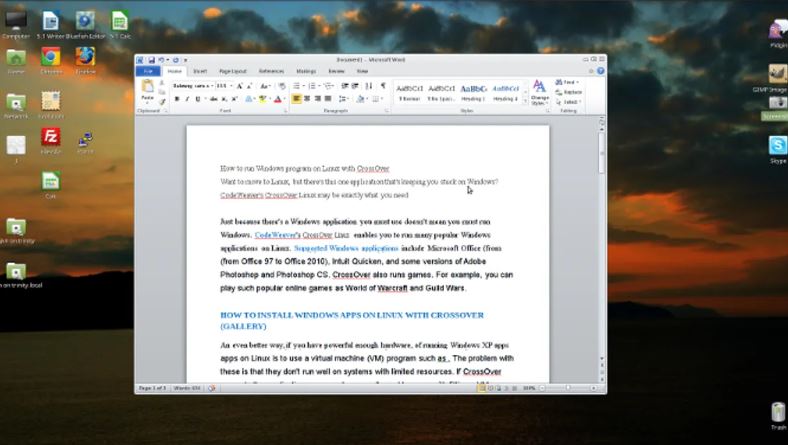Switch to the Page Layout tab
788x445 pixels.
(x=233, y=71)
